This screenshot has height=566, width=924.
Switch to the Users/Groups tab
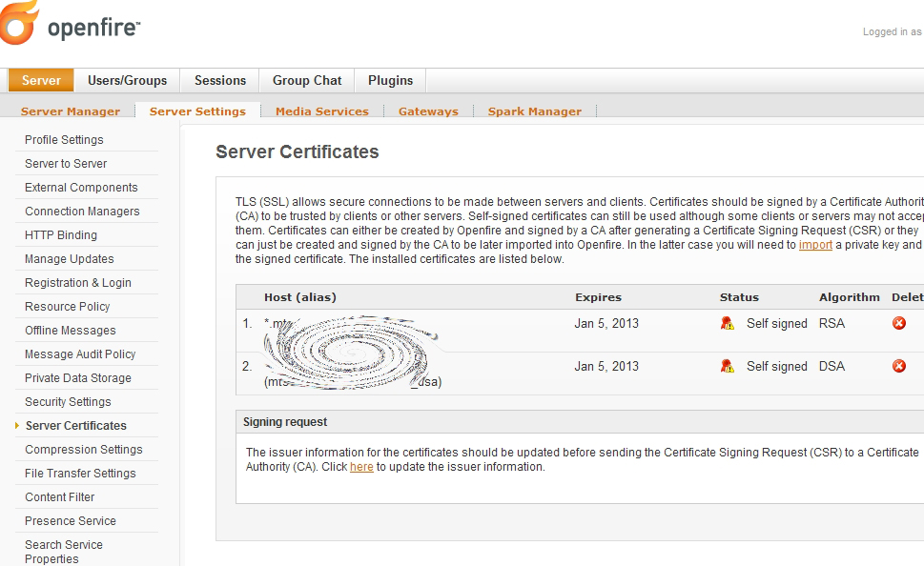pyautogui.click(x=127, y=80)
